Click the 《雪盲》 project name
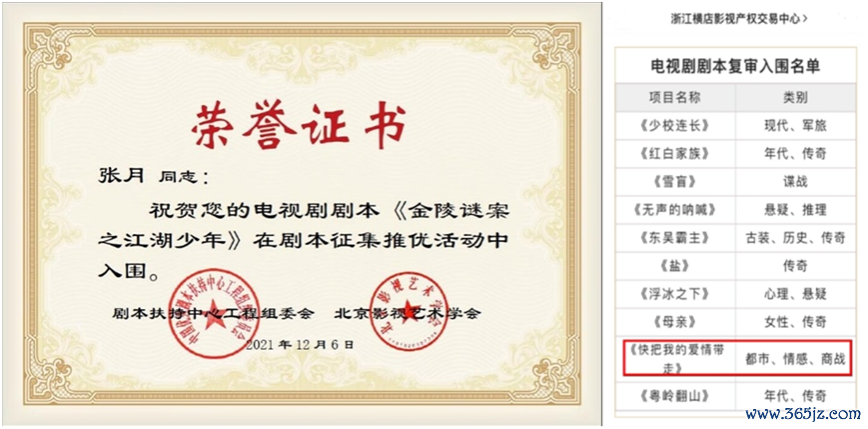Screen dimensions: 868x429 675,181
